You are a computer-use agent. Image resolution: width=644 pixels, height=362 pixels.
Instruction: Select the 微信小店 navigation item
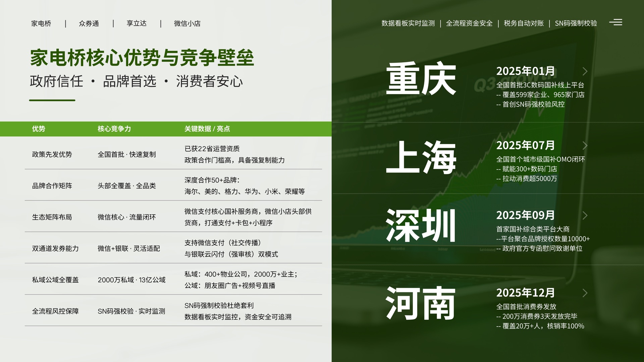tap(187, 23)
